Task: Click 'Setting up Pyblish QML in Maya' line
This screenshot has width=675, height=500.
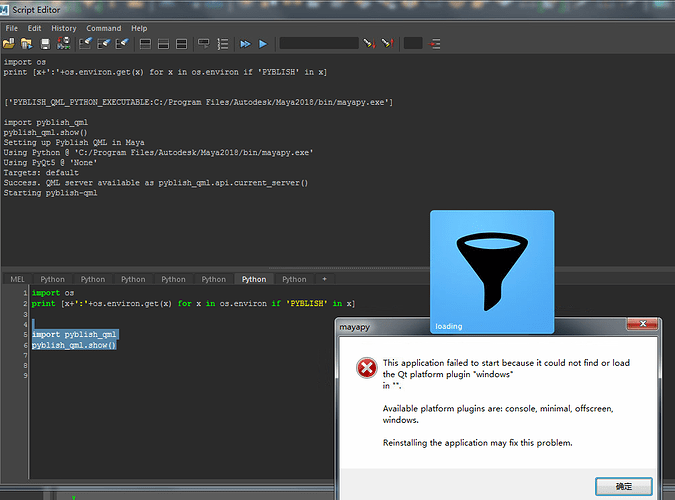Action: (x=74, y=143)
